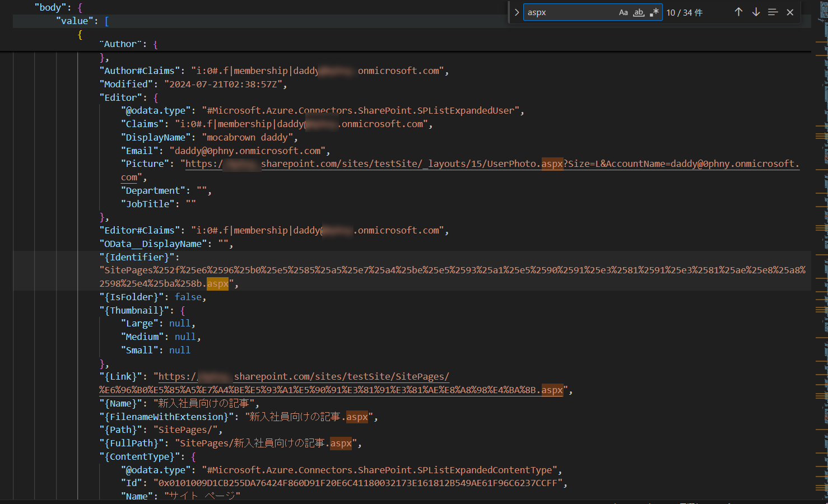Toggle Match Whole Word option

(x=639, y=12)
